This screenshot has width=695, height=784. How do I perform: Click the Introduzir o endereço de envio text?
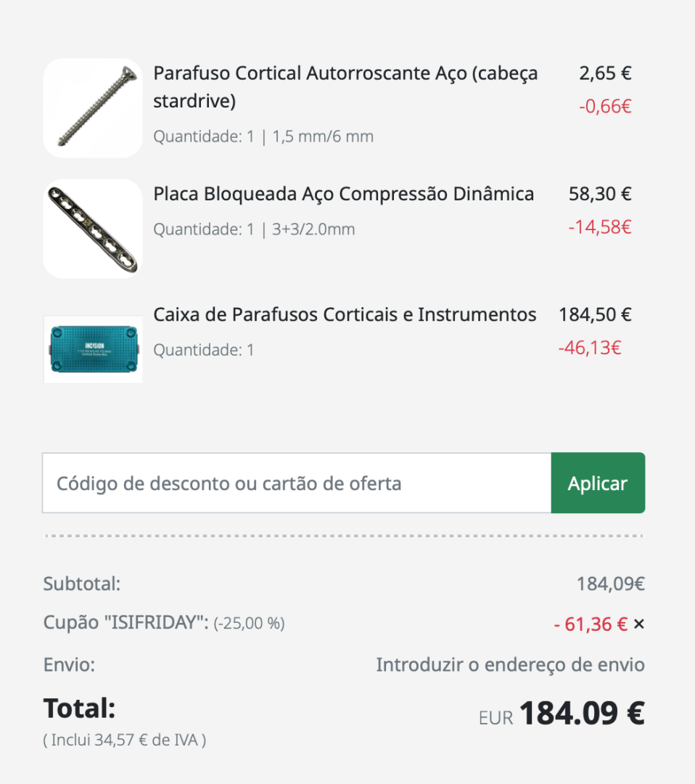pyautogui.click(x=510, y=665)
